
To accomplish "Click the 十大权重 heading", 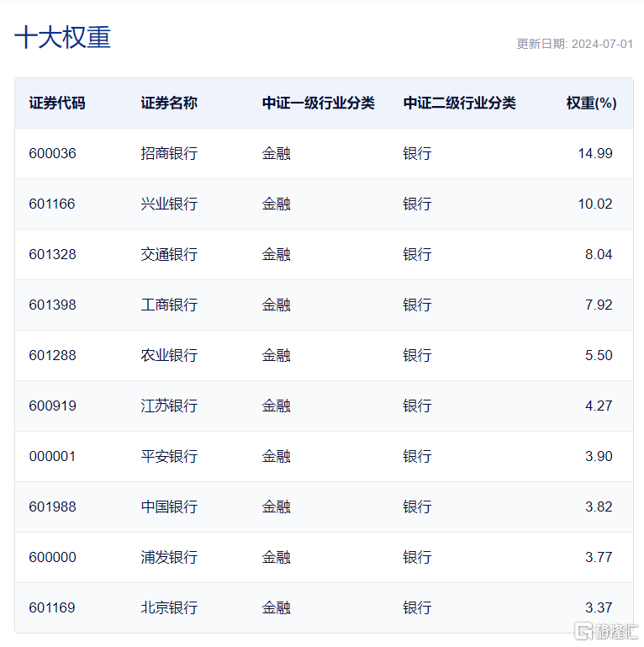I will tap(63, 38).
